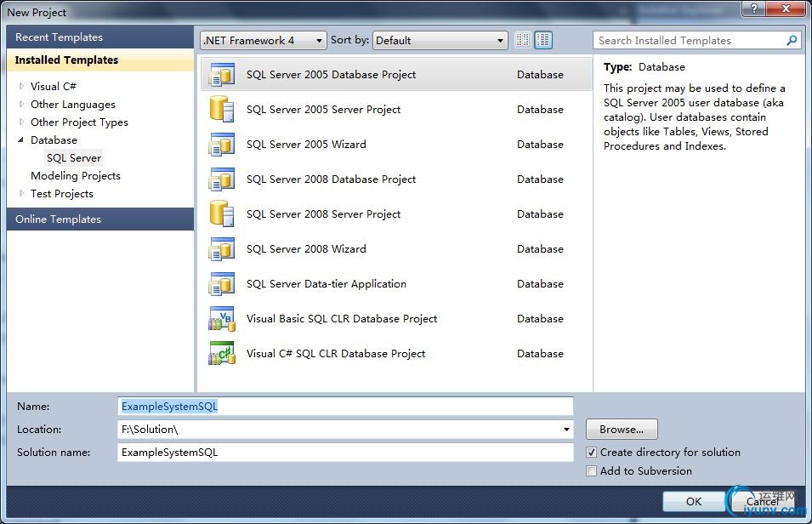Select Visual C# SQL CLR project icon
812x524 pixels.
(x=222, y=354)
